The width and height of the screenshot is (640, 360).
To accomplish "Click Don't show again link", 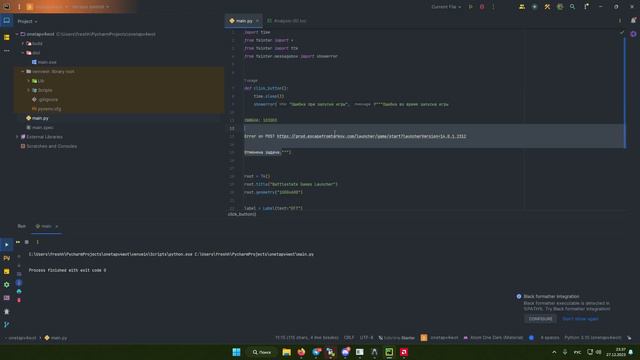I will coord(580,319).
